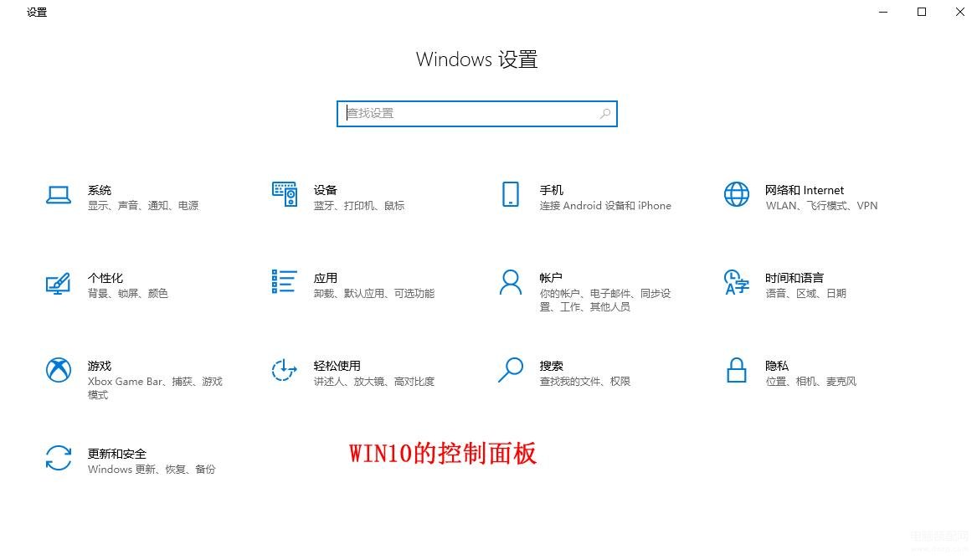Select the 帐户 heading
Screen dimensions: 977x560
(551, 278)
